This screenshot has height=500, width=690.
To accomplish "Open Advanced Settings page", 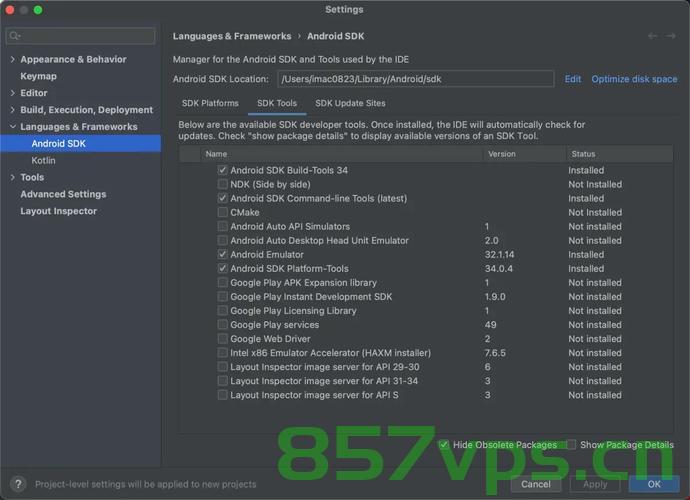I will [63, 194].
